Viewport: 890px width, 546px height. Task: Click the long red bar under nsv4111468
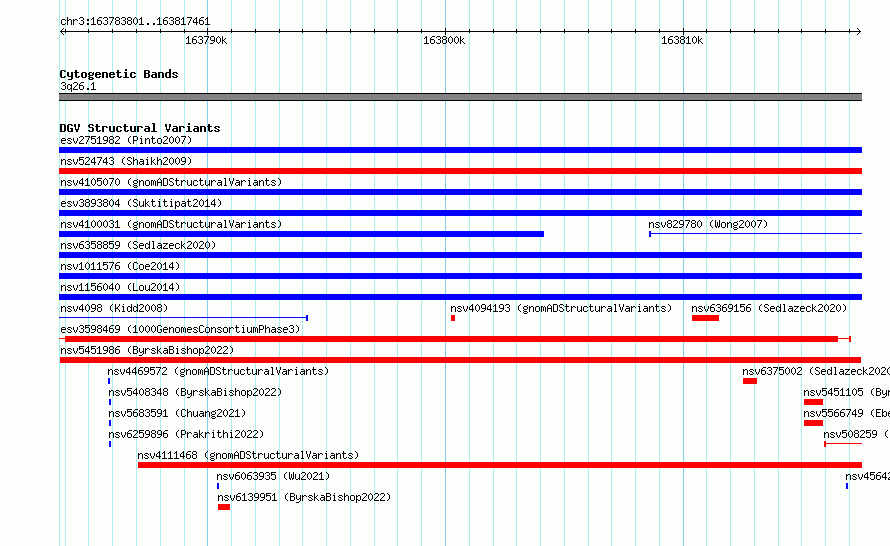coord(500,465)
